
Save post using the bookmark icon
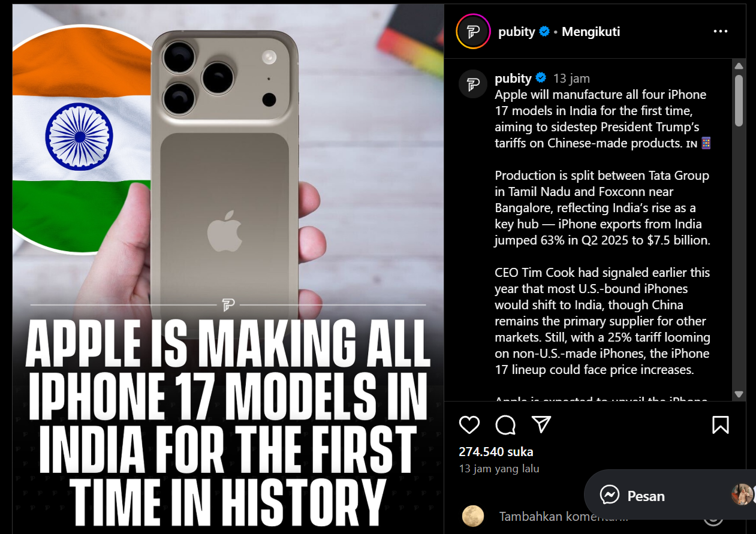[x=720, y=425]
